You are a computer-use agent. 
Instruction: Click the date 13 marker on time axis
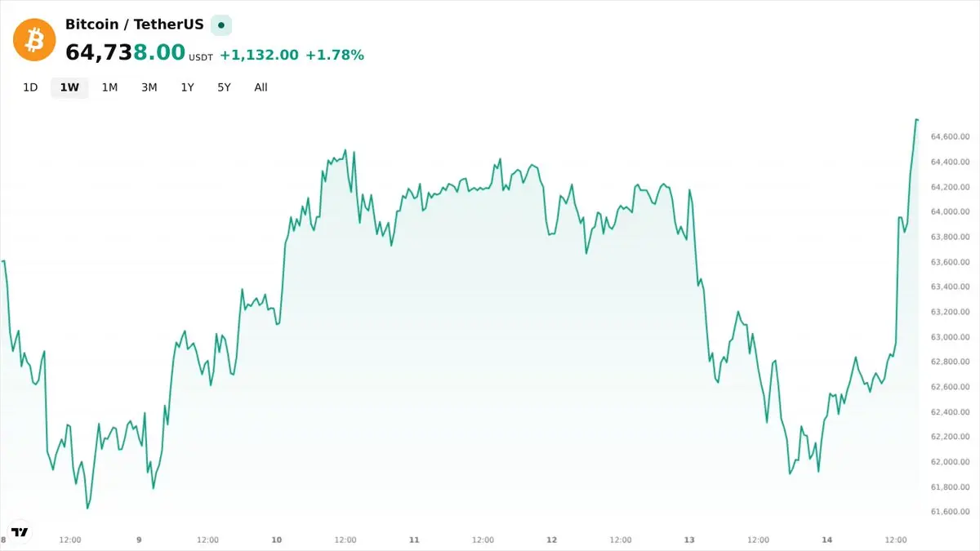(x=689, y=540)
